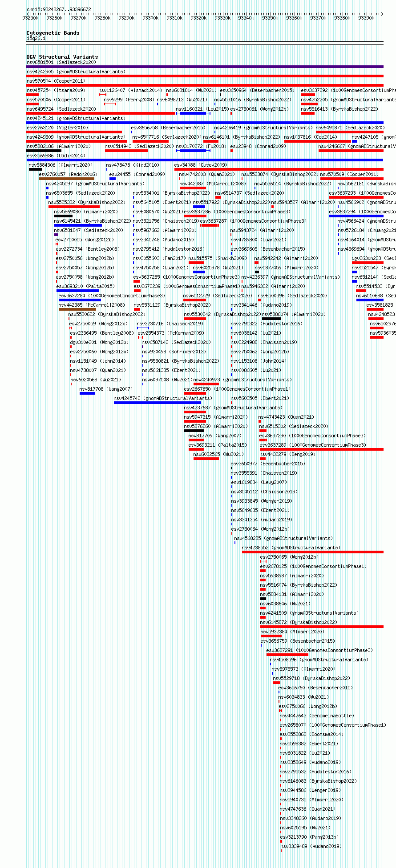This screenshot has height=868, width=396.
Task: Open nsv3944586 (Wenger2019) variant
Action: coord(310,790)
